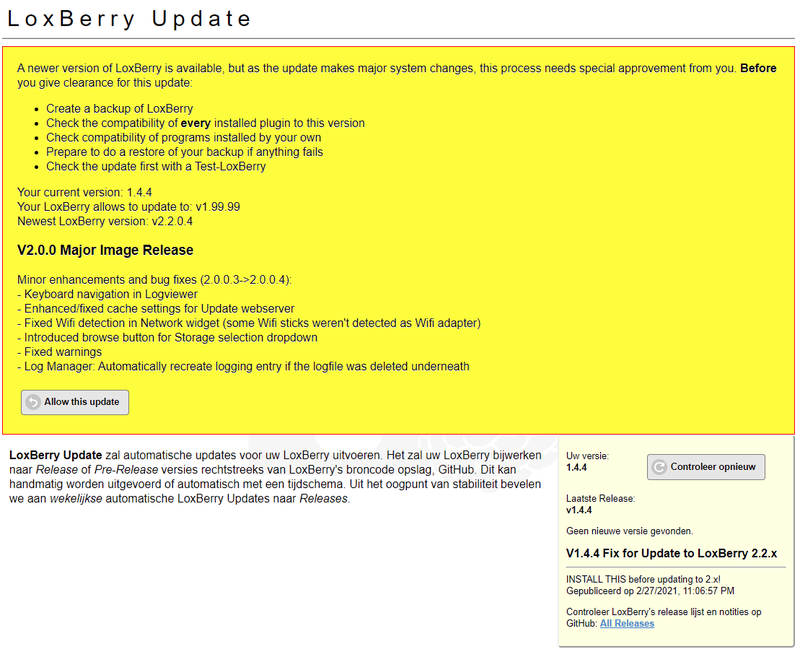This screenshot has width=800, height=649.
Task: Click 'Your LoxBerry allows to update to: v1.99.99'
Action: point(129,207)
